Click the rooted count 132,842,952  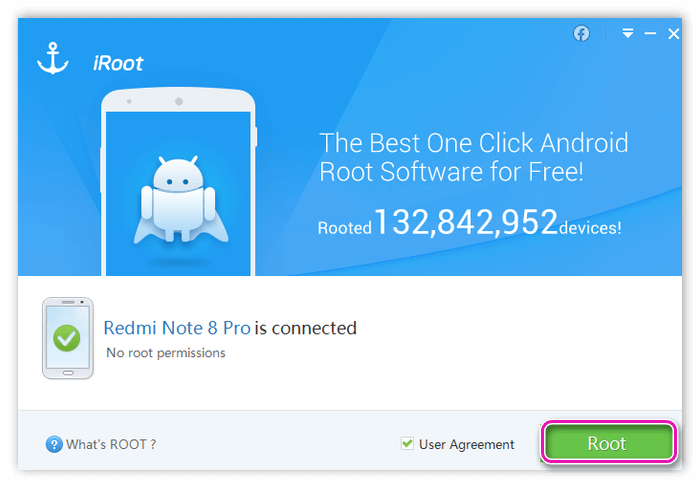(466, 222)
